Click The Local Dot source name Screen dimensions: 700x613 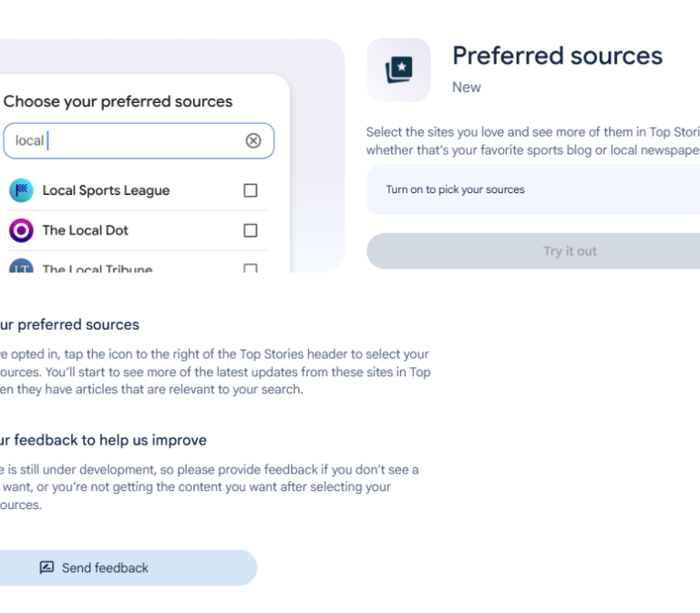[86, 230]
